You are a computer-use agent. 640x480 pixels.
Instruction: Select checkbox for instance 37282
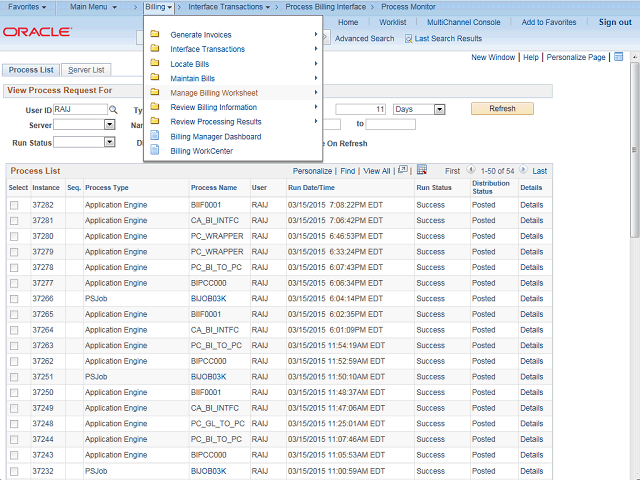click(x=14, y=205)
